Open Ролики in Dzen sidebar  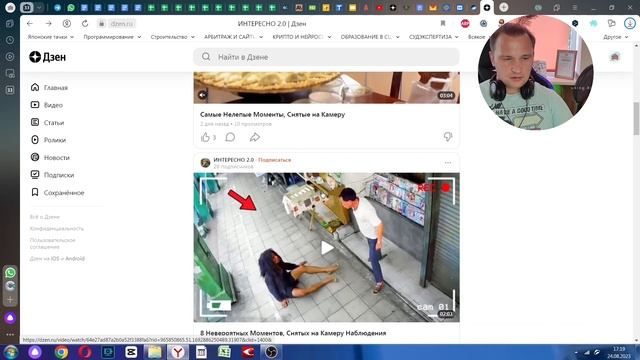click(48, 140)
